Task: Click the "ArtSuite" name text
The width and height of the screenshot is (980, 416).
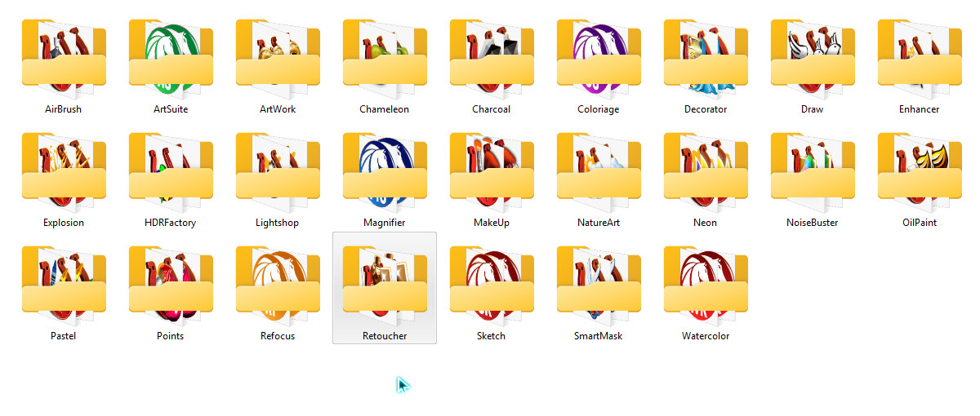Action: click(171, 109)
